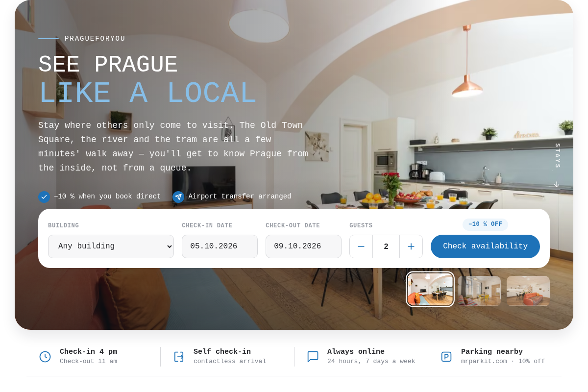Click the 'Always online' text
The image size is (588, 392).
pos(356,352)
